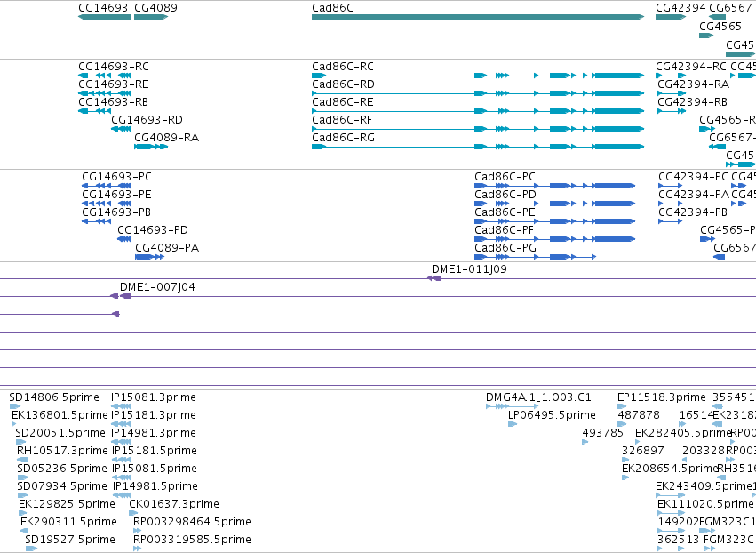Select the DME1-011J09 feature

pyautogui.click(x=434, y=278)
